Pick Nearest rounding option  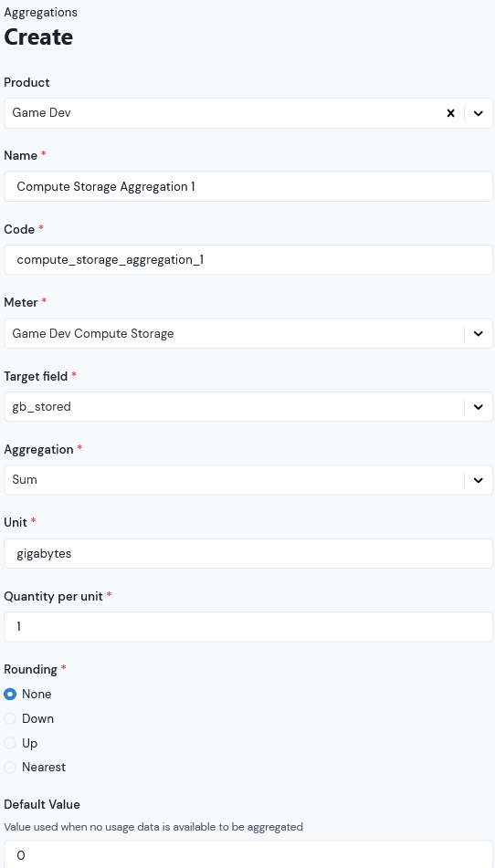10,768
